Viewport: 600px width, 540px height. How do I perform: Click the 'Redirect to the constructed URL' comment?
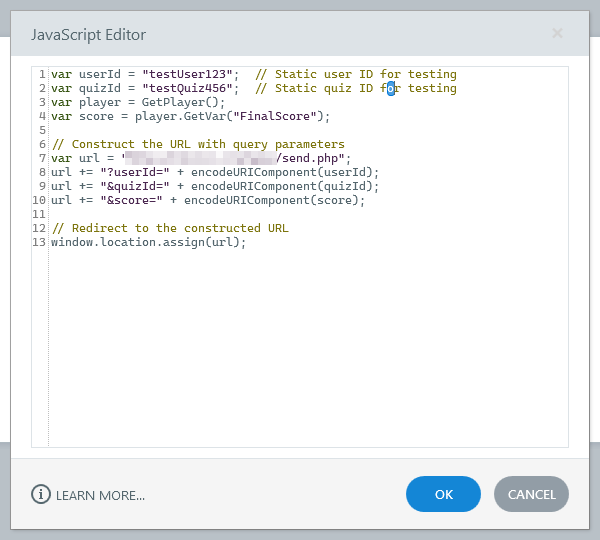[170, 228]
